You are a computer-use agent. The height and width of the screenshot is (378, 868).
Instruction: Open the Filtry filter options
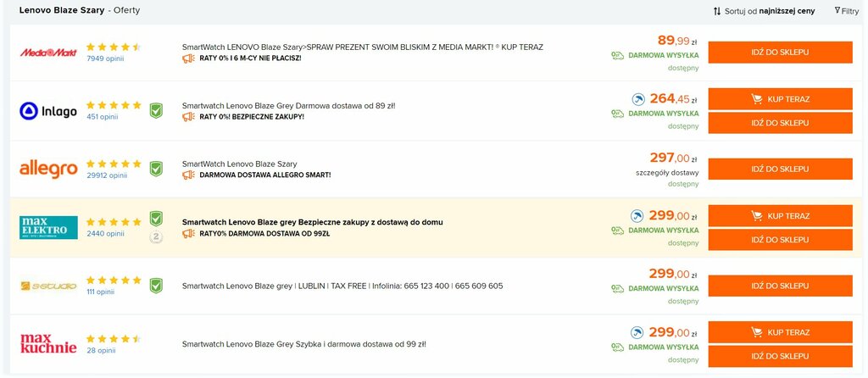pos(847,11)
